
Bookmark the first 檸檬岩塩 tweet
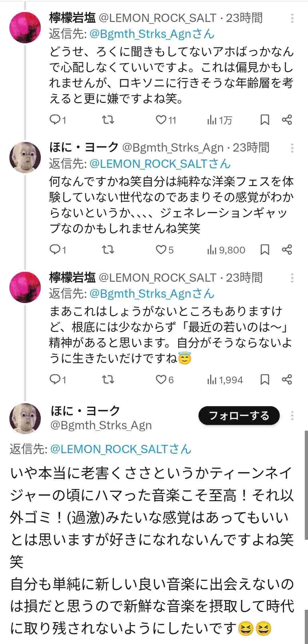click(265, 120)
